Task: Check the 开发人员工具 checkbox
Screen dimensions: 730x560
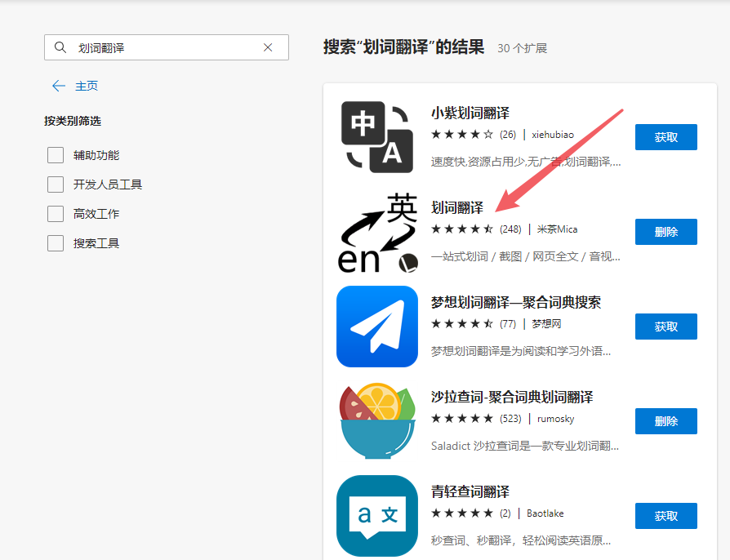Action: (x=56, y=184)
